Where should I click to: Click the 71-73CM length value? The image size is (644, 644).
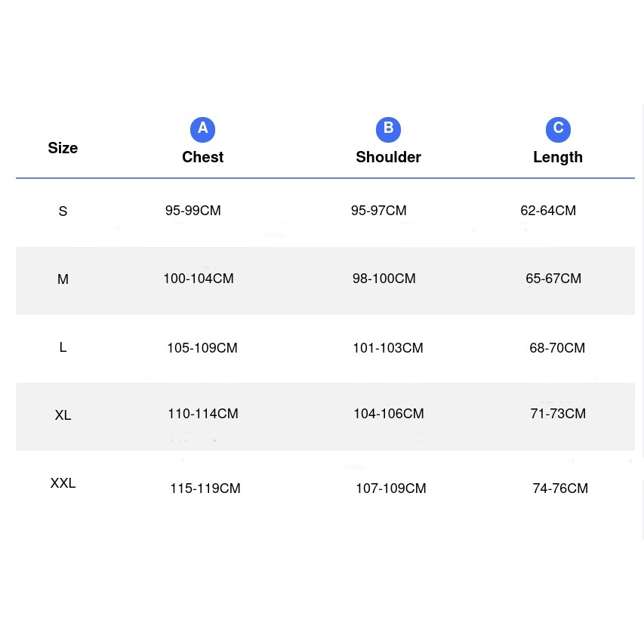click(x=558, y=414)
